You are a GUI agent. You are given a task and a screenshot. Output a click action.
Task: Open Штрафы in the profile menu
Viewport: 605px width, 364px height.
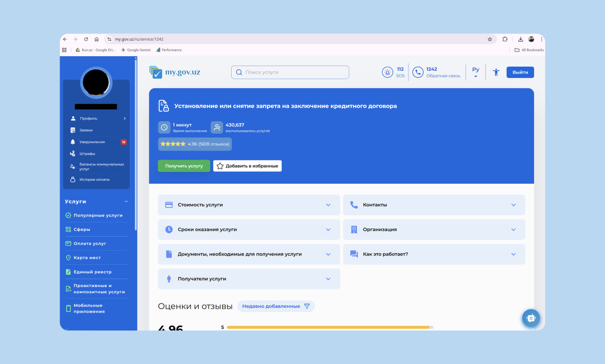point(87,153)
